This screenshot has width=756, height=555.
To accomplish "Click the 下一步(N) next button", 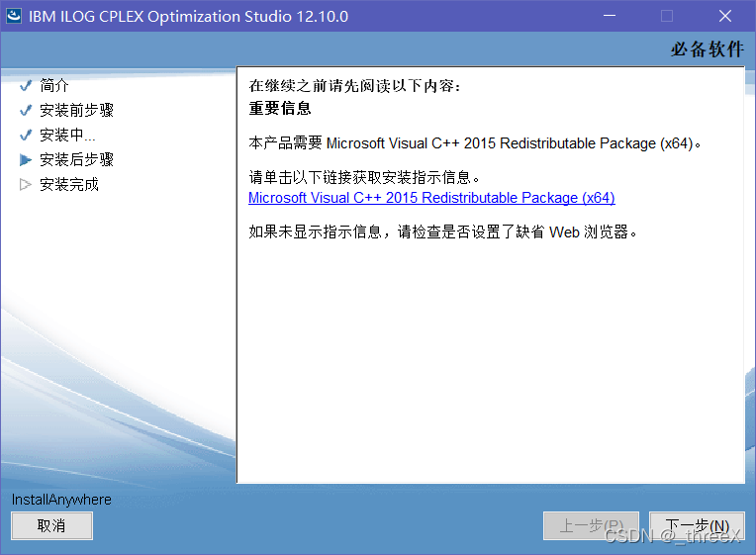I will 697,525.
